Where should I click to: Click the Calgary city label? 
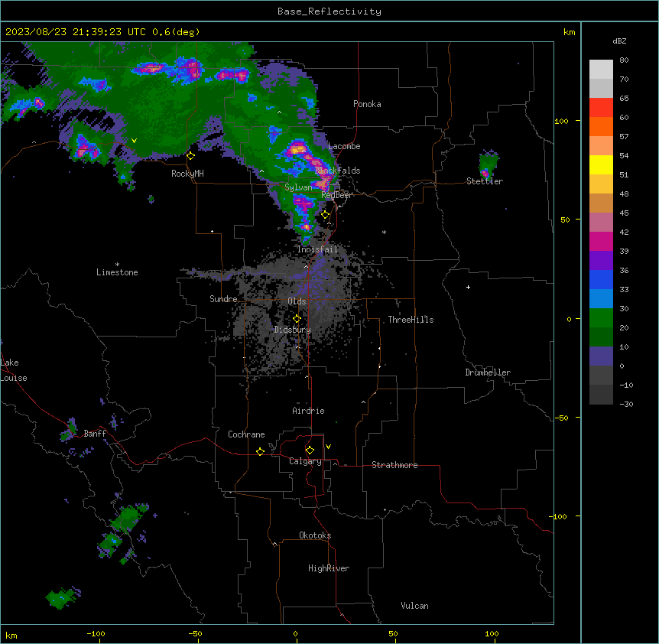coord(305,461)
